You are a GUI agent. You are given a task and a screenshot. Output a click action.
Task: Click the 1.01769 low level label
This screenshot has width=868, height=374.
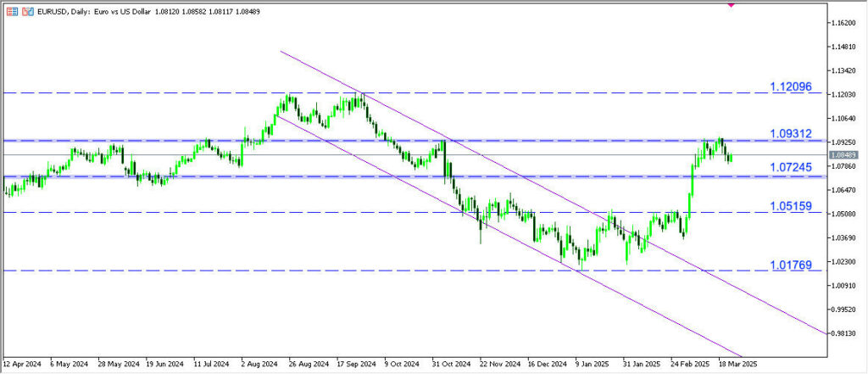(791, 265)
